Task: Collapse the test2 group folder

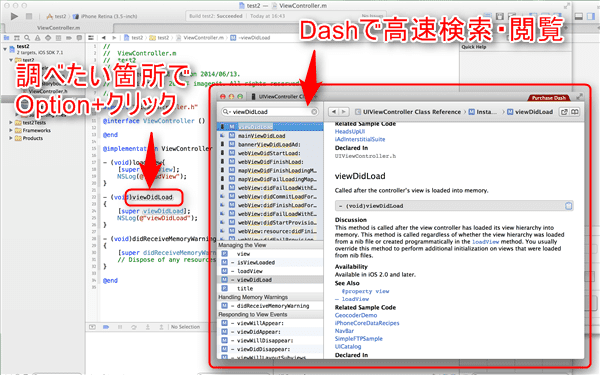Action: 11,60
